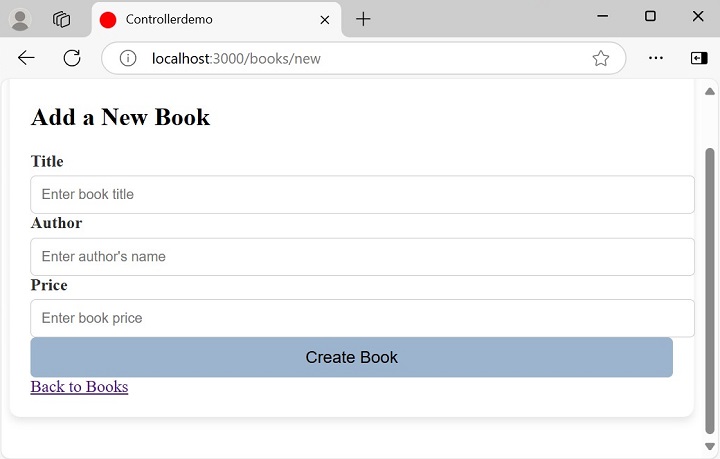Viewport: 720px width, 459px height.
Task: Refresh the current page
Action: click(x=72, y=58)
